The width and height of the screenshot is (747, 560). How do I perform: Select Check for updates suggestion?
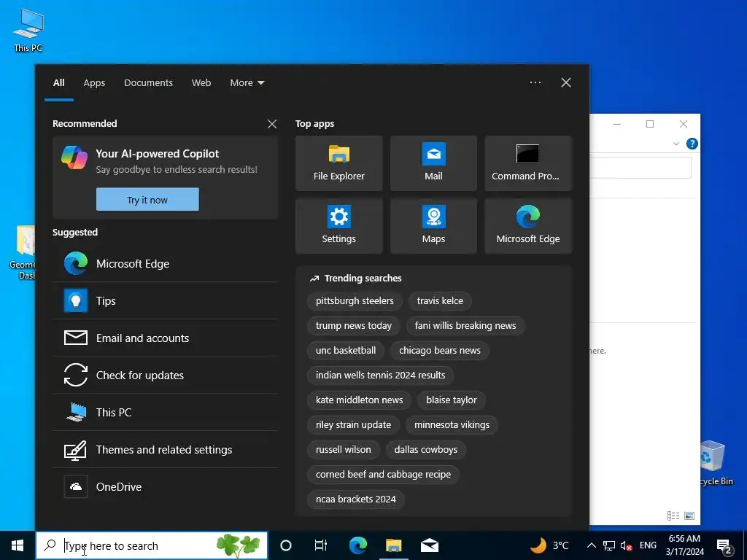[166, 375]
